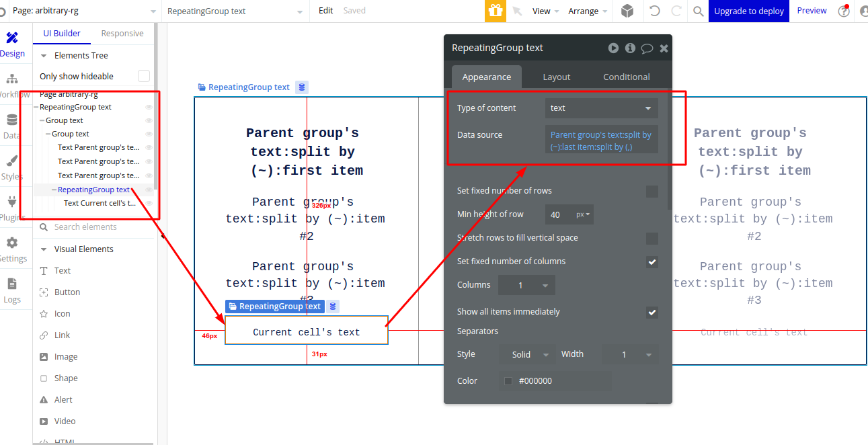Enable Stretch rows to fill vertical space
This screenshot has width=868, height=445.
(x=652, y=239)
